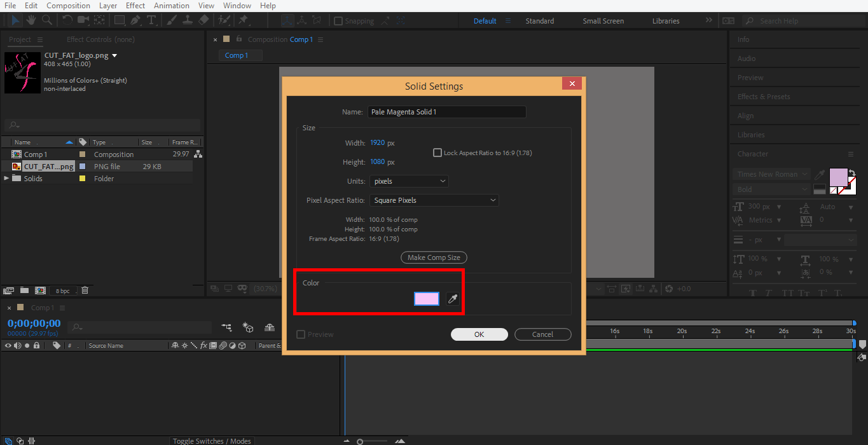Create new composition icon in Project panel
Image resolution: width=868 pixels, height=445 pixels.
(40, 290)
